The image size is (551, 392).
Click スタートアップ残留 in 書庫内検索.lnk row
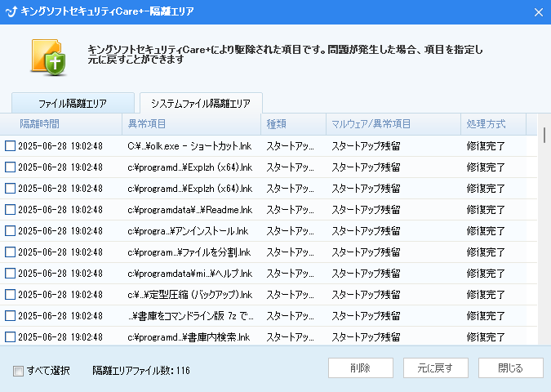click(x=366, y=336)
